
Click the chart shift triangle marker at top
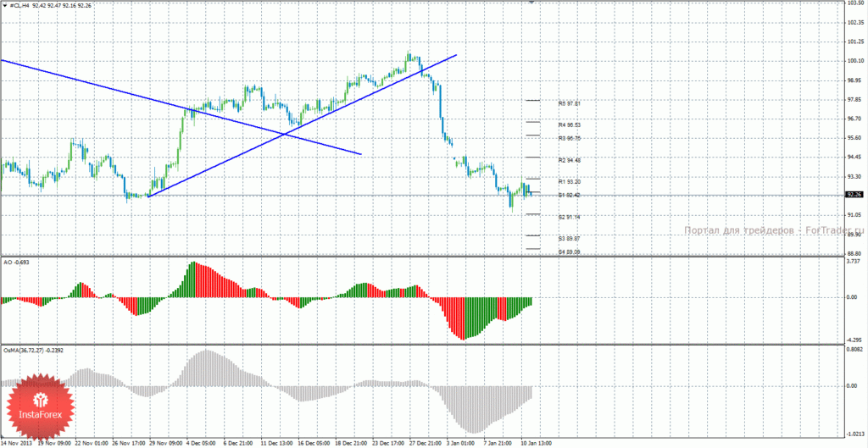[531, 3]
